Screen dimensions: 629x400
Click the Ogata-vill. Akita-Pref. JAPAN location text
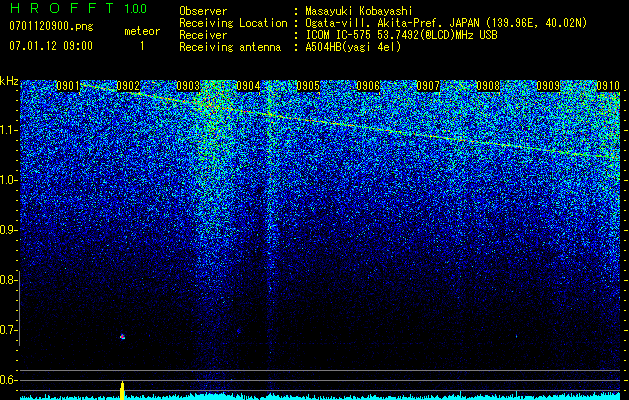[x=446, y=23]
